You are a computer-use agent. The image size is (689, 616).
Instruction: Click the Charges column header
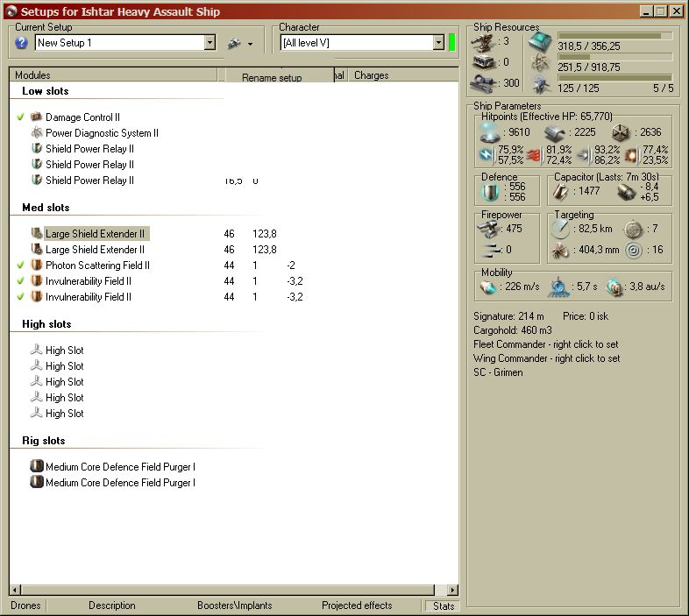click(403, 75)
